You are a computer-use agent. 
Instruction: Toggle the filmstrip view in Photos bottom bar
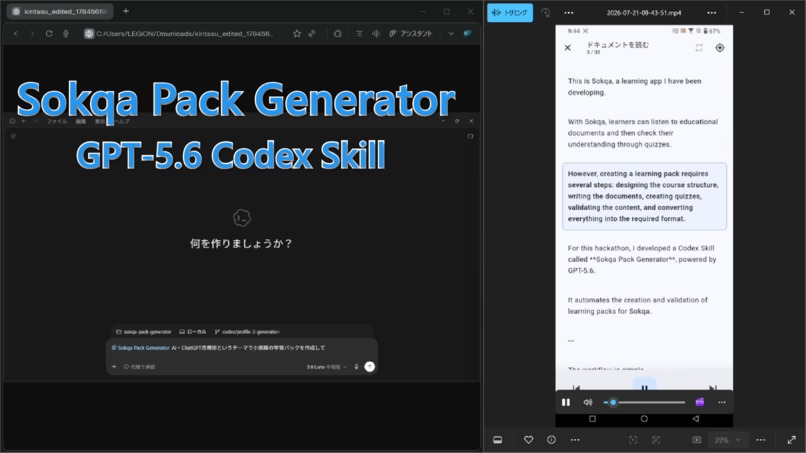click(x=498, y=440)
